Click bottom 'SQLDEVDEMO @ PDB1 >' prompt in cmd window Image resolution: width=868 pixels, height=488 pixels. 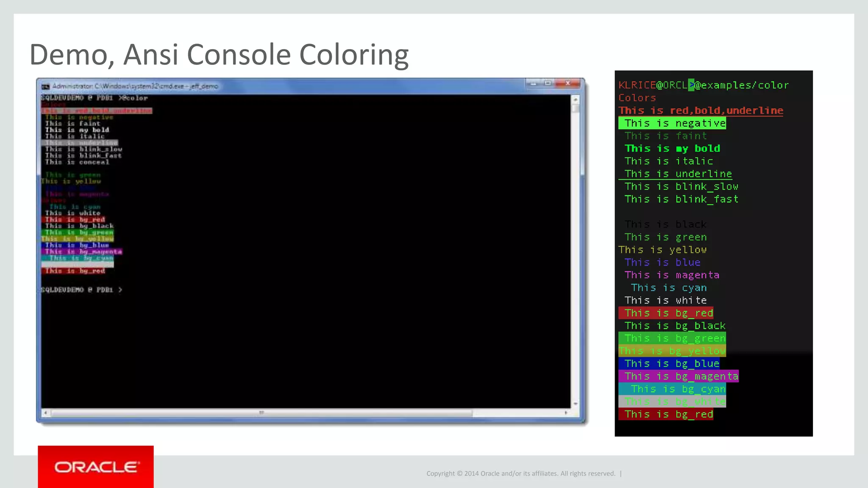click(x=81, y=290)
